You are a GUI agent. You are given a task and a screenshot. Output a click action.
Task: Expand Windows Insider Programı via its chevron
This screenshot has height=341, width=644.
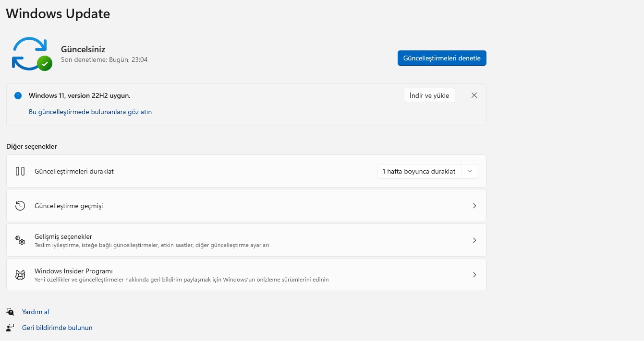point(474,275)
